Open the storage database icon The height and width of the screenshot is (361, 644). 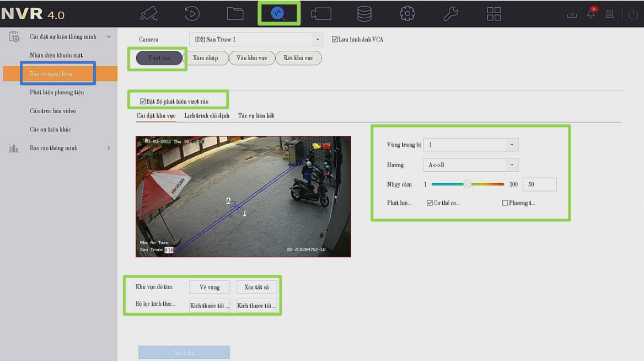(364, 13)
